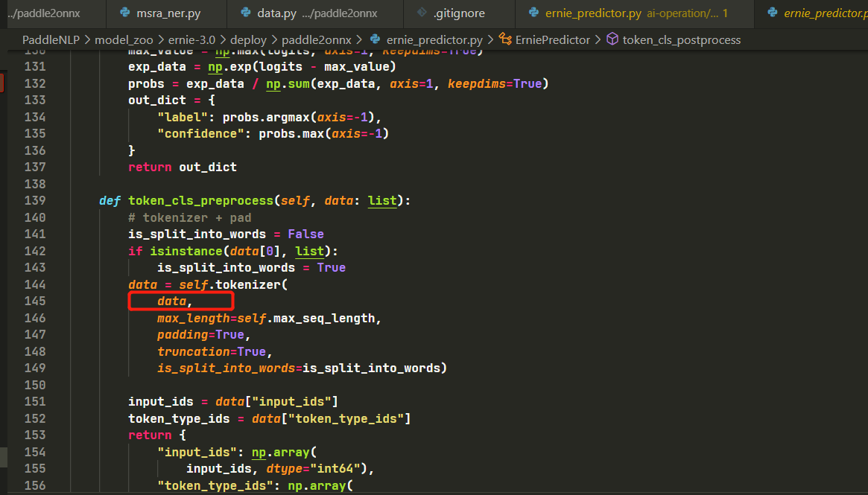Click the Python icon on the data.py tab

coord(245,12)
